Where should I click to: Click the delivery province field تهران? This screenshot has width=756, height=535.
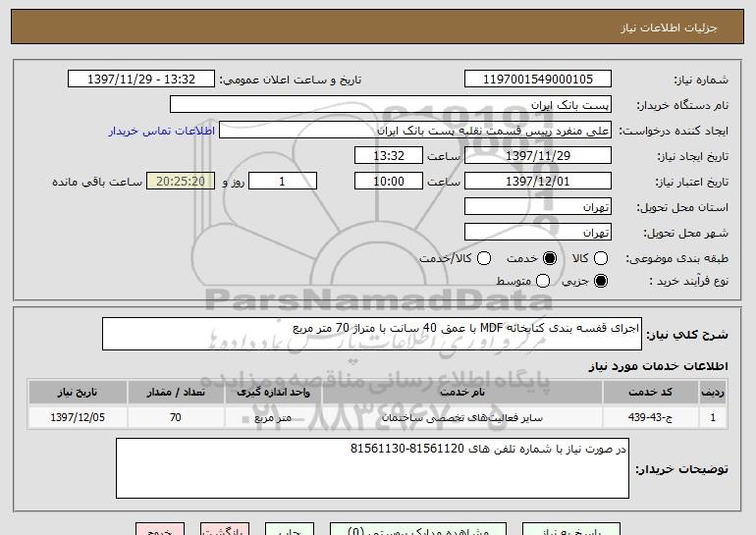(538, 207)
